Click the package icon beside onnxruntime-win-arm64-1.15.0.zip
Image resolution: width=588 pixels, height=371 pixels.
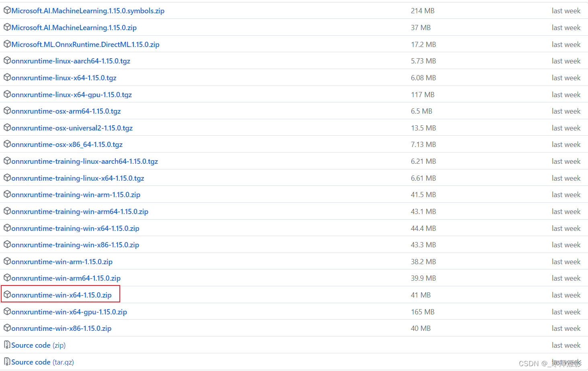[x=7, y=277]
